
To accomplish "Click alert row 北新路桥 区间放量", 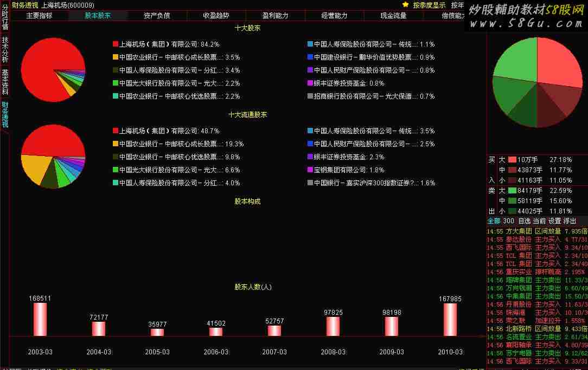I will tap(537, 329).
